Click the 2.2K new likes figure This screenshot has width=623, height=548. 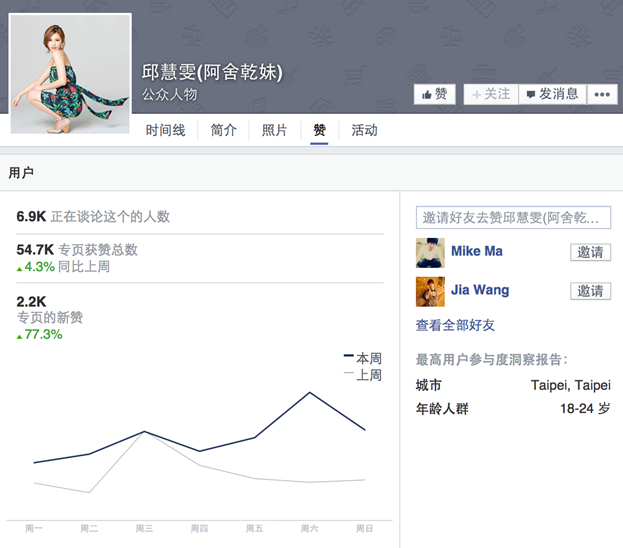coord(31,302)
